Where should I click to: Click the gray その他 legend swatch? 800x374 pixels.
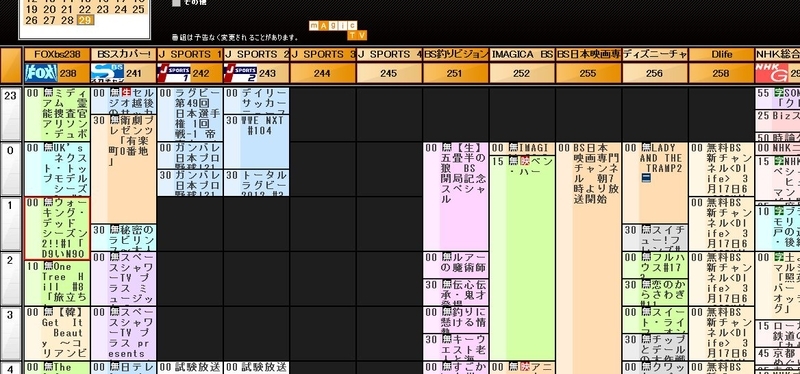tap(176, 3)
